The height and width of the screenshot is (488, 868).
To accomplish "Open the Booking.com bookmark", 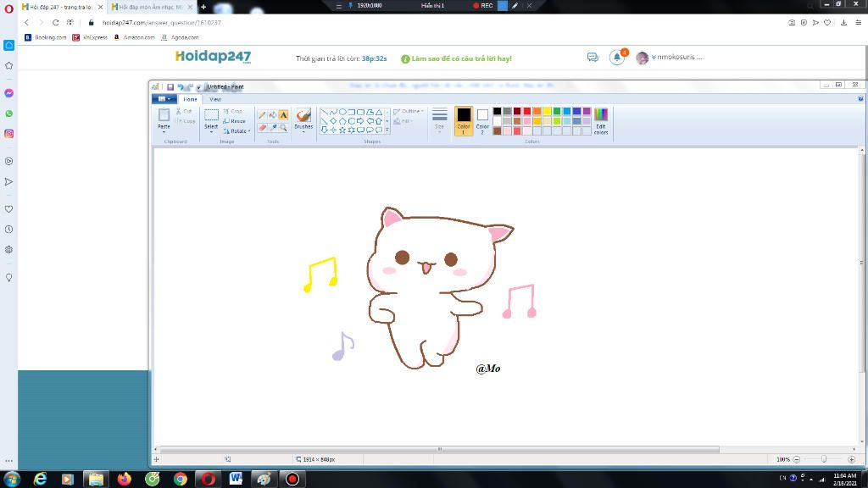I will (46, 37).
